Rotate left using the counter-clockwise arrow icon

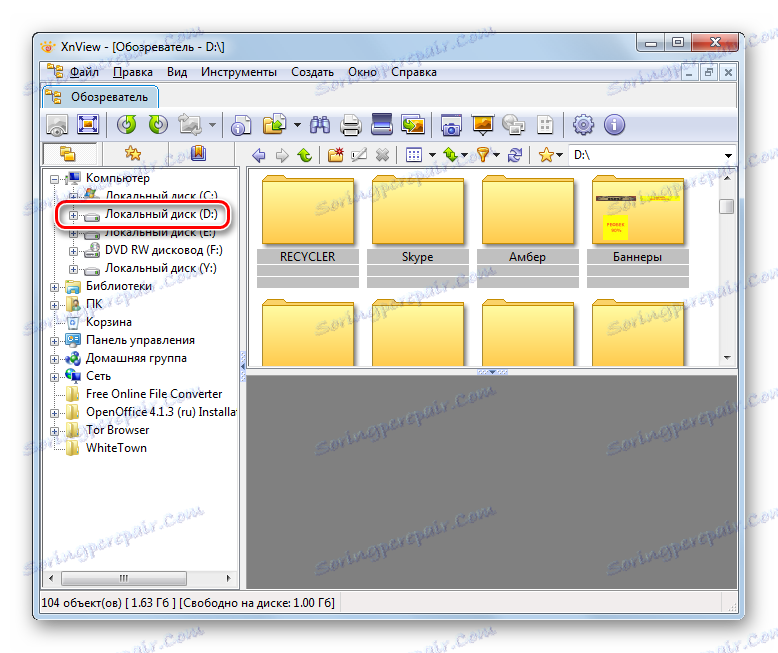tap(127, 125)
